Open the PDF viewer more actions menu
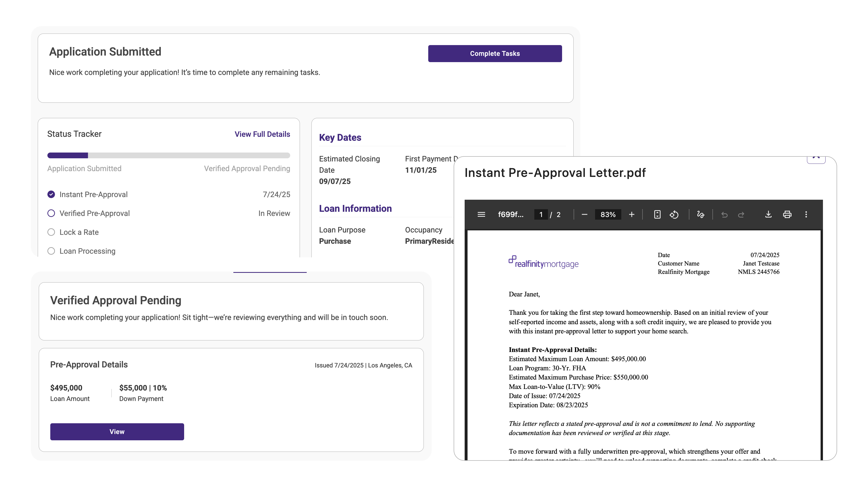The image size is (868, 488). point(806,214)
